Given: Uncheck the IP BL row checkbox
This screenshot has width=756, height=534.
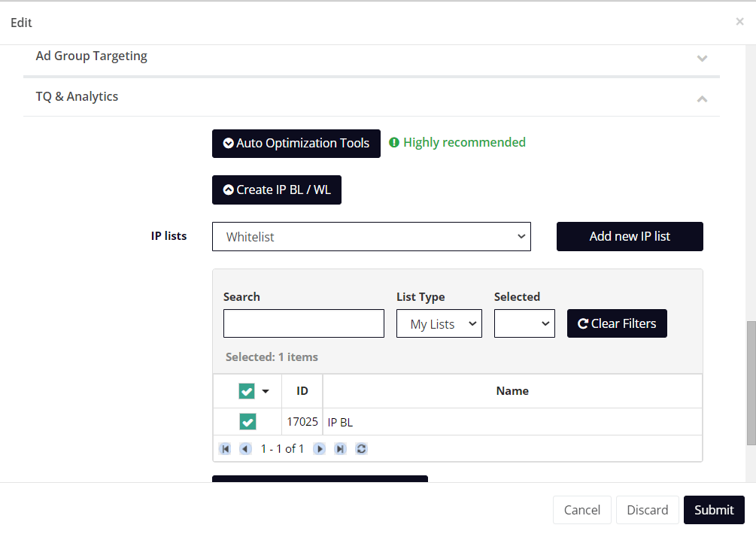Looking at the screenshot, I should pyautogui.click(x=247, y=422).
